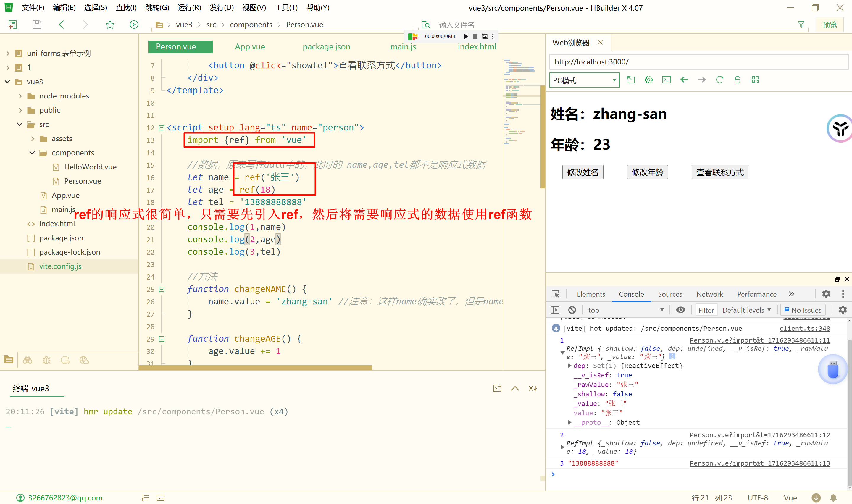Switch to the App.vue editor tab
The image size is (852, 504).
click(250, 46)
